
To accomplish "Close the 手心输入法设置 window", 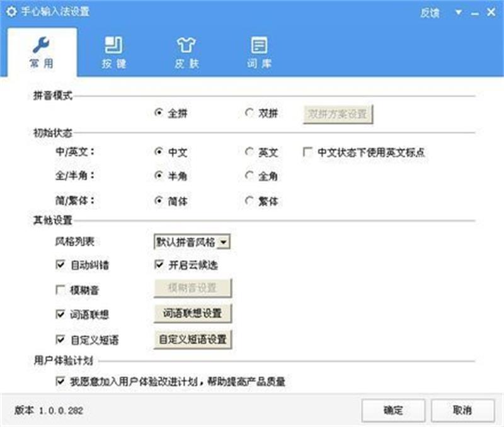I will coord(491,12).
